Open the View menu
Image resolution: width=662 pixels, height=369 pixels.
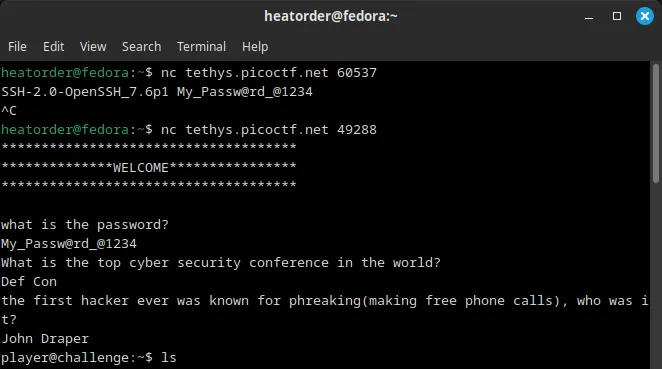pos(93,46)
